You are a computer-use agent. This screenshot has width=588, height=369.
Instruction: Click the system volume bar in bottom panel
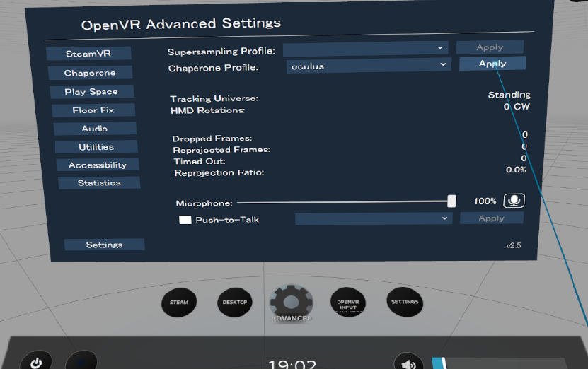(x=499, y=363)
